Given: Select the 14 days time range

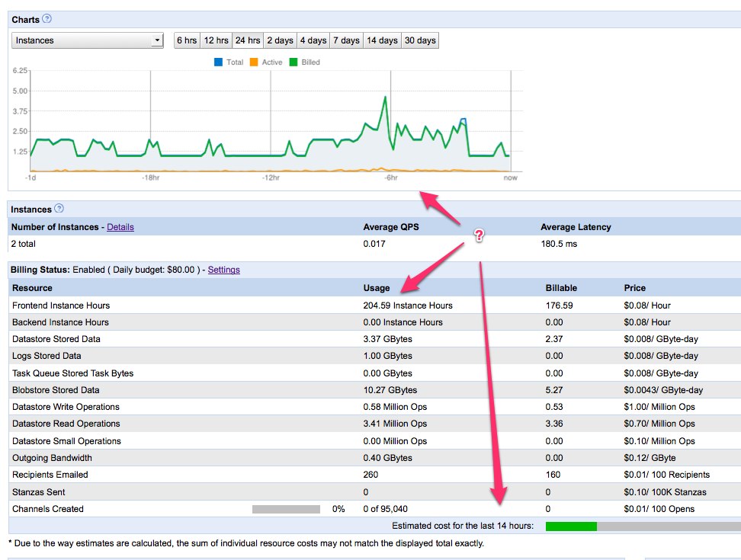Looking at the screenshot, I should (x=382, y=40).
